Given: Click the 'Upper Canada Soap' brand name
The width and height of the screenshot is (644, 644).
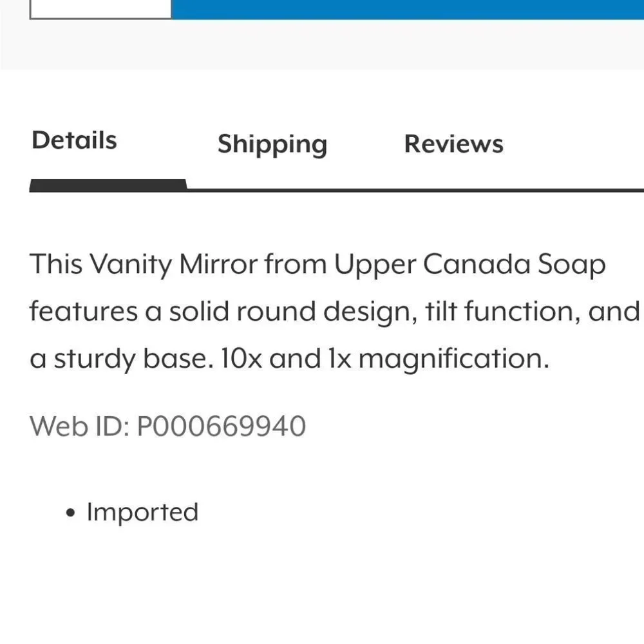Looking at the screenshot, I should point(470,264).
